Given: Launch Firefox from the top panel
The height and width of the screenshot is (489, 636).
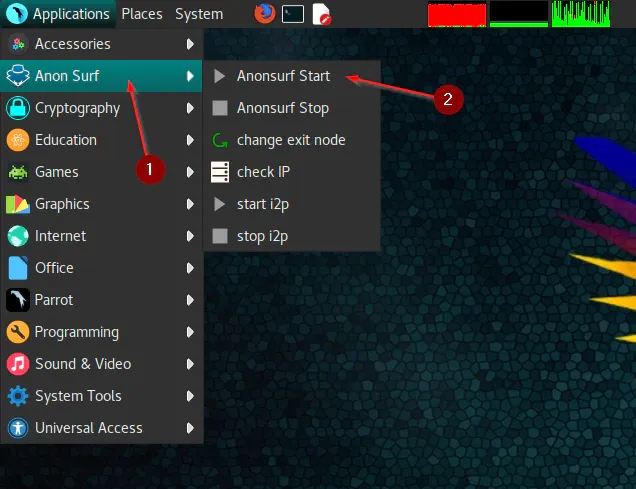Looking at the screenshot, I should click(x=265, y=13).
